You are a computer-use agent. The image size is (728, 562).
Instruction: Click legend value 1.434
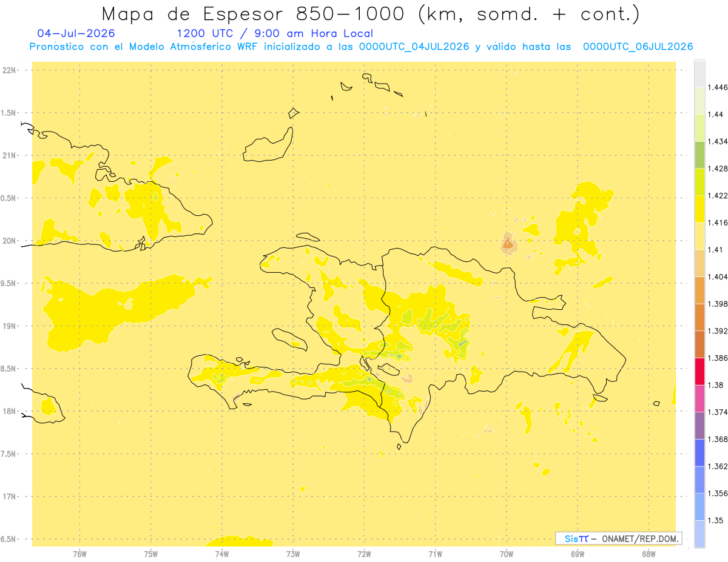click(x=719, y=141)
